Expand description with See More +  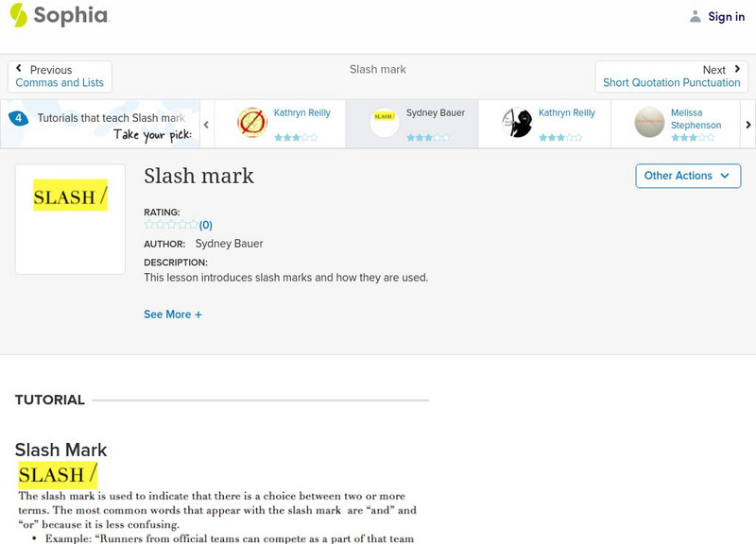(173, 314)
